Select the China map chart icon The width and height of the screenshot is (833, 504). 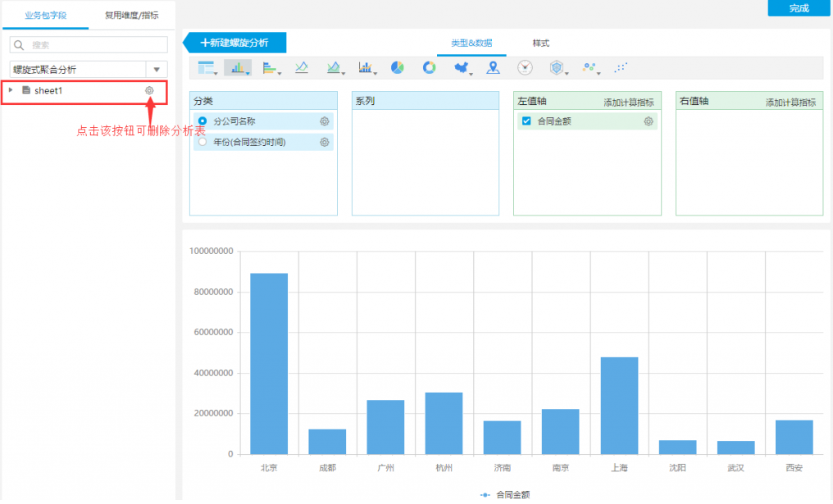pyautogui.click(x=461, y=67)
